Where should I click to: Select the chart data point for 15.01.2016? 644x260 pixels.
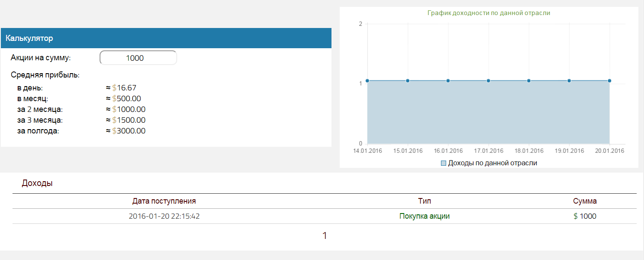[407, 80]
